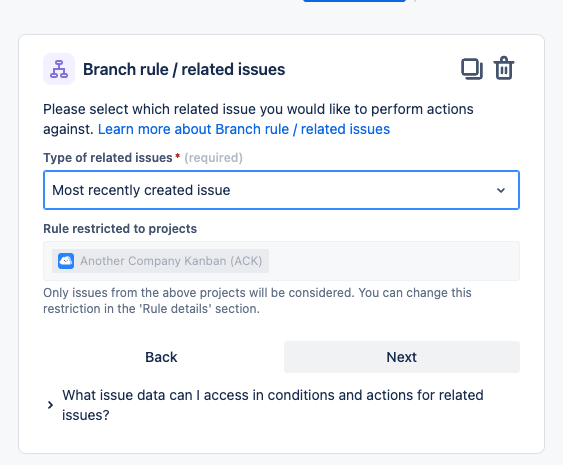Click empty area of restricted projects field
This screenshot has width=563, height=465.
click(x=393, y=261)
